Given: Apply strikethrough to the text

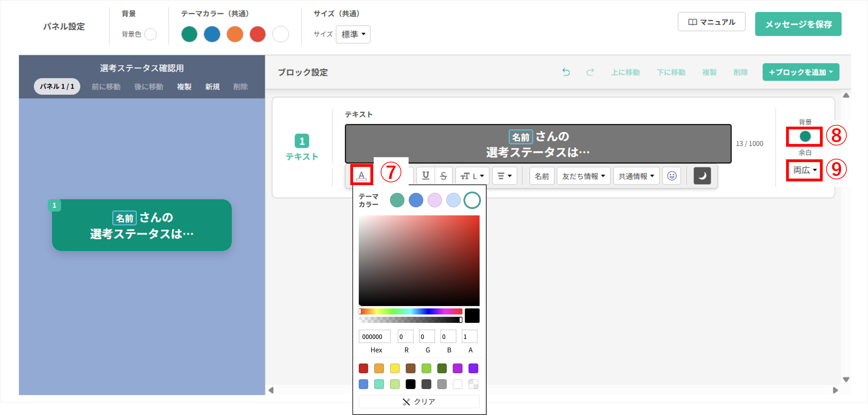Looking at the screenshot, I should (444, 175).
